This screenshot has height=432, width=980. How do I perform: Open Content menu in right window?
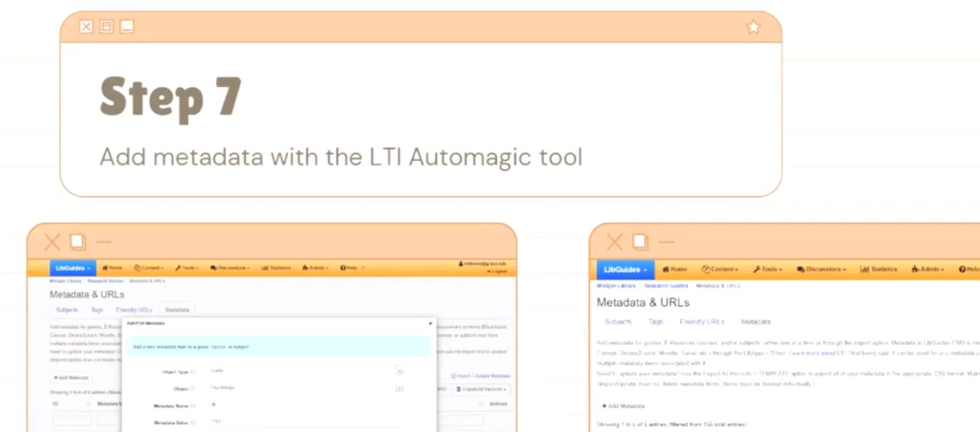tap(720, 269)
